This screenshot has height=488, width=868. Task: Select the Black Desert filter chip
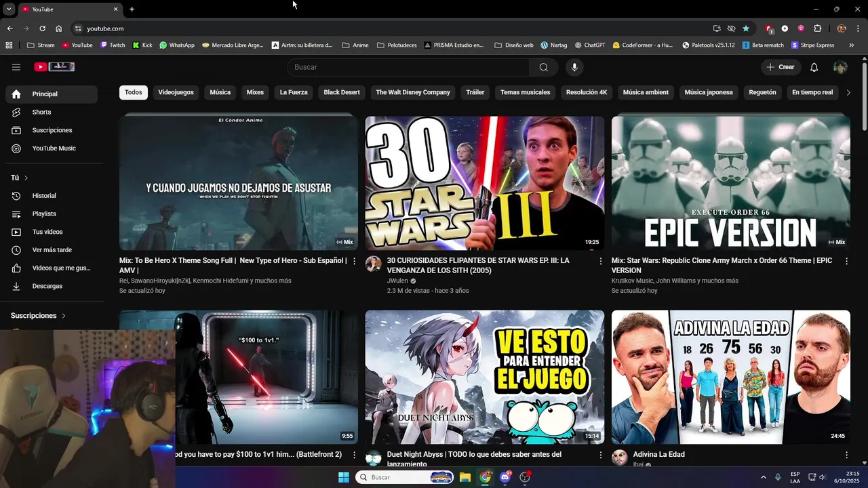[x=342, y=92]
